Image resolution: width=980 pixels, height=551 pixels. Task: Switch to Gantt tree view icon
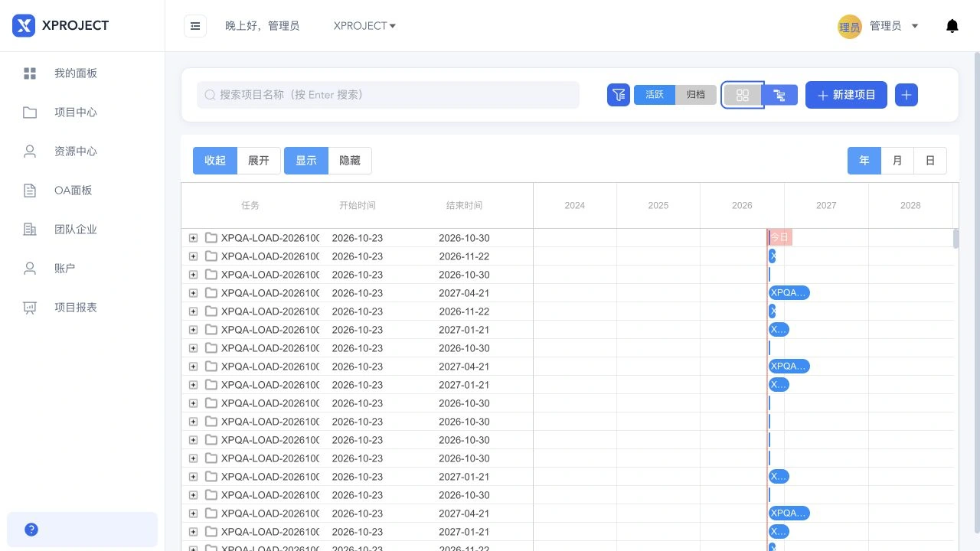[x=779, y=95]
